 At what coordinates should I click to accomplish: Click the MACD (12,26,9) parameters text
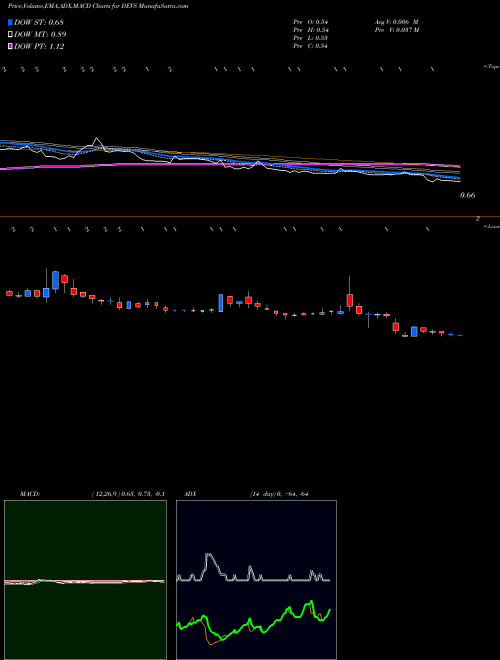click(x=128, y=494)
